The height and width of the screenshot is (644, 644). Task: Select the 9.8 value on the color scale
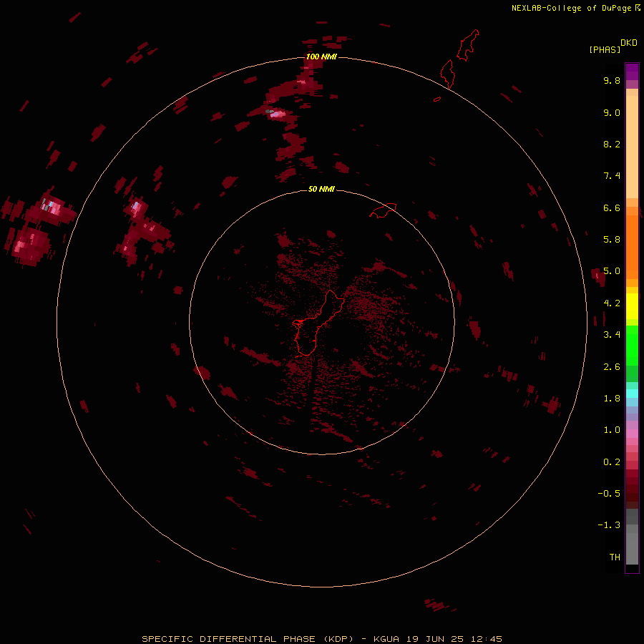pos(612,80)
